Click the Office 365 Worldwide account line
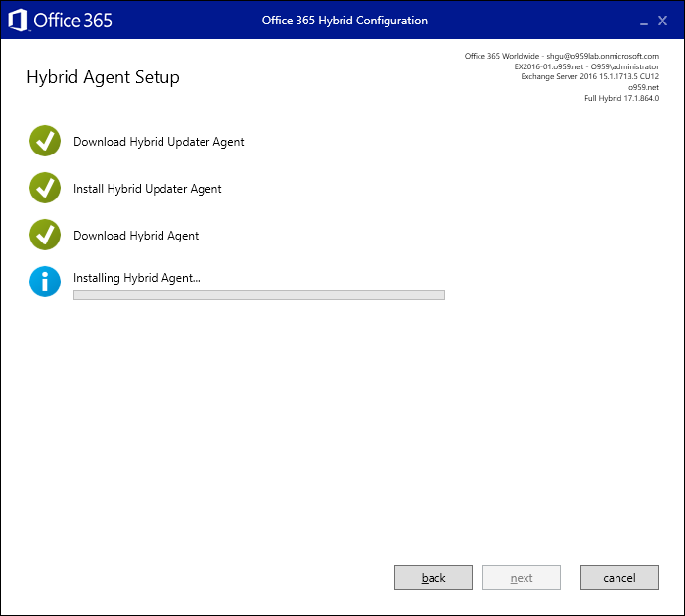685x616 pixels. click(562, 56)
